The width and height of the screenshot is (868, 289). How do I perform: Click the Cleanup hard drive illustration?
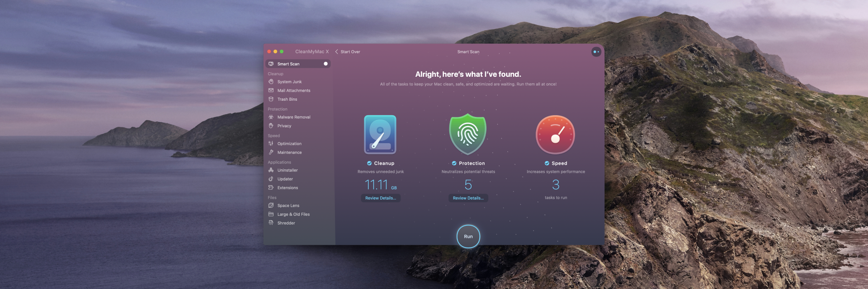coord(380,135)
